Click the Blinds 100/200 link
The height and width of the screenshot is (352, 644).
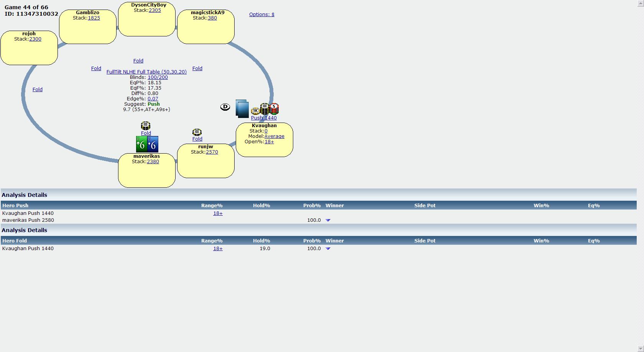click(x=158, y=77)
